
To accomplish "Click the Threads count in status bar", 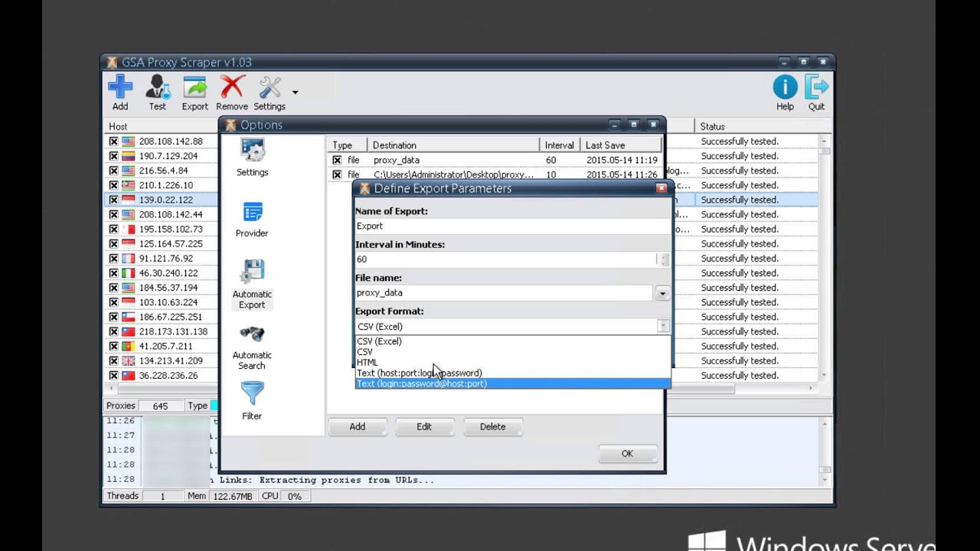I will point(162,497).
